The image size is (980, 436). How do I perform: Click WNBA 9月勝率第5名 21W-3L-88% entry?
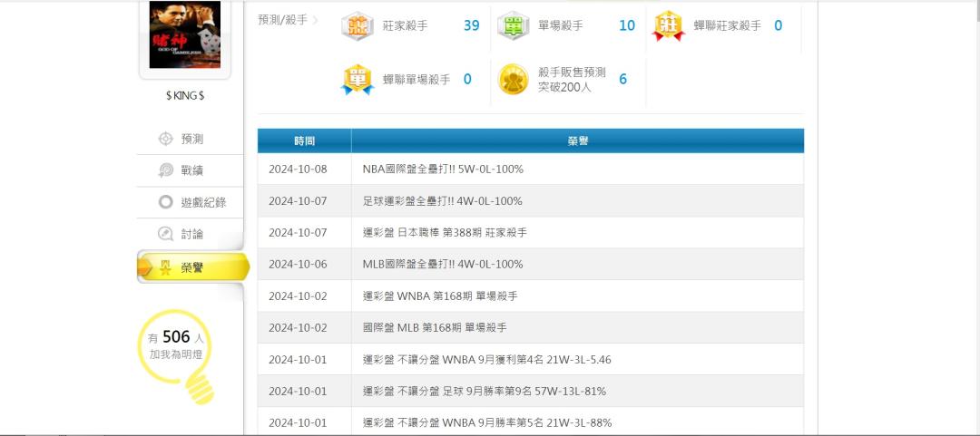click(487, 423)
